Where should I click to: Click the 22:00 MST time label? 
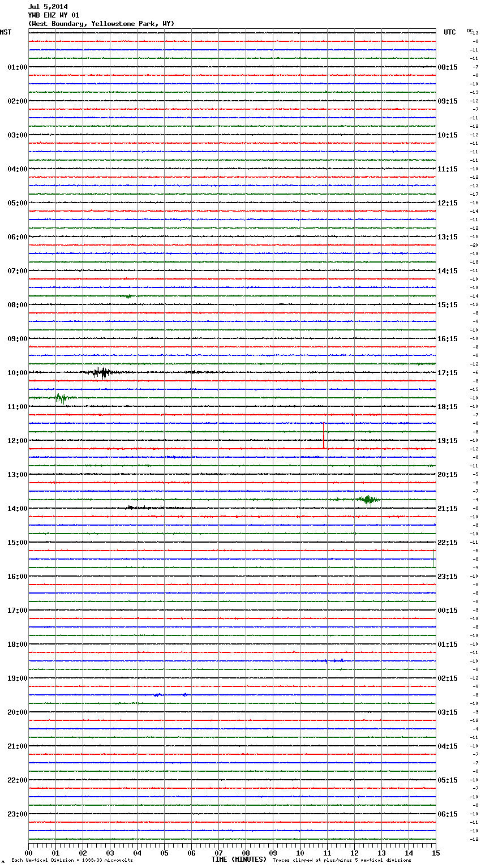[x=17, y=780]
